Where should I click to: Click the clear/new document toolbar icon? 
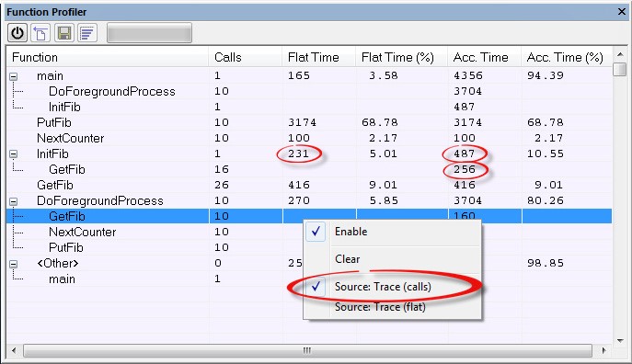pyautogui.click(x=40, y=32)
